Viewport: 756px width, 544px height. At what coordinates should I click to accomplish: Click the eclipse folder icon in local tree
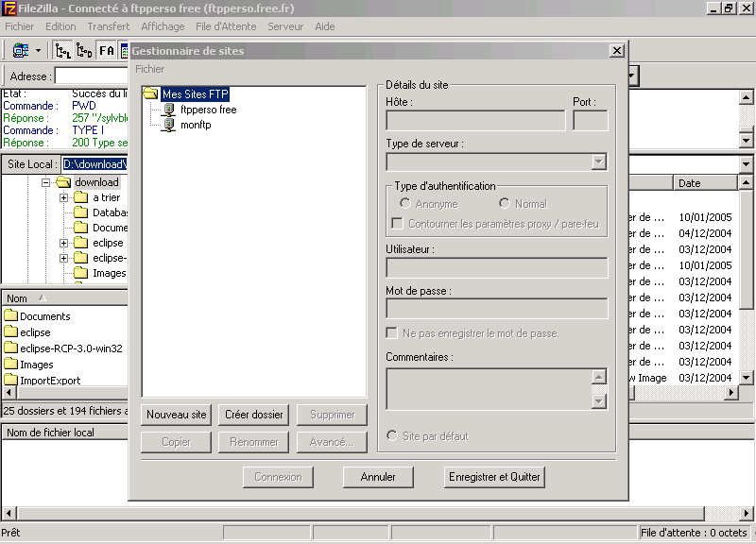[x=81, y=243]
